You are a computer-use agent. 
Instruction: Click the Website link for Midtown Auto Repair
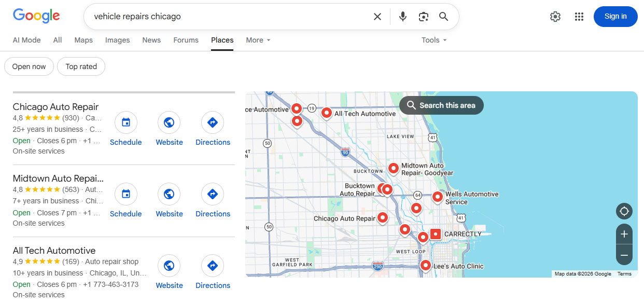(x=169, y=194)
